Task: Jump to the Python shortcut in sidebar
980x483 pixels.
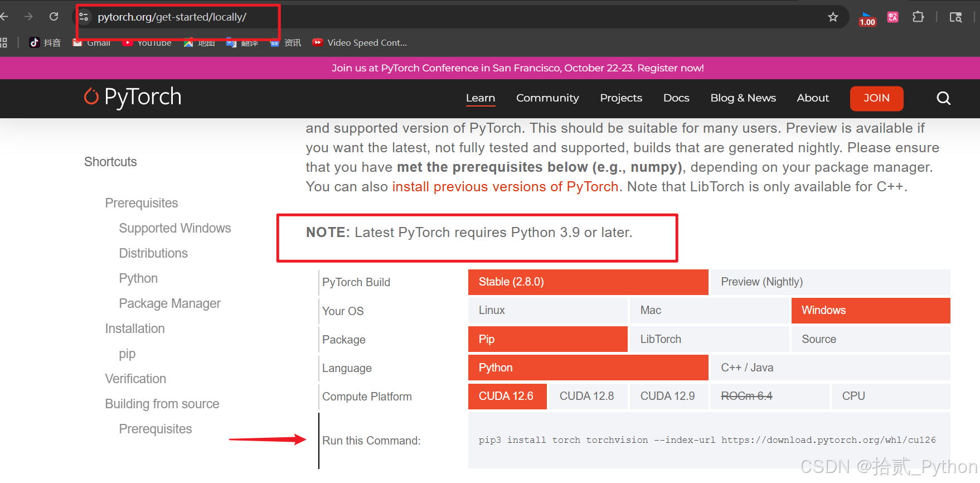Action: (x=138, y=278)
